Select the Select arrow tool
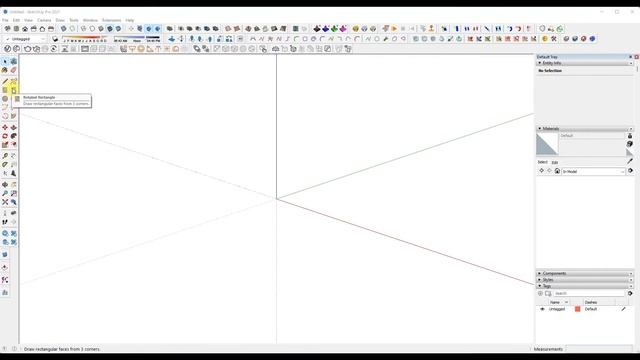Image resolution: width=640 pixels, height=360 pixels. pos(5,61)
